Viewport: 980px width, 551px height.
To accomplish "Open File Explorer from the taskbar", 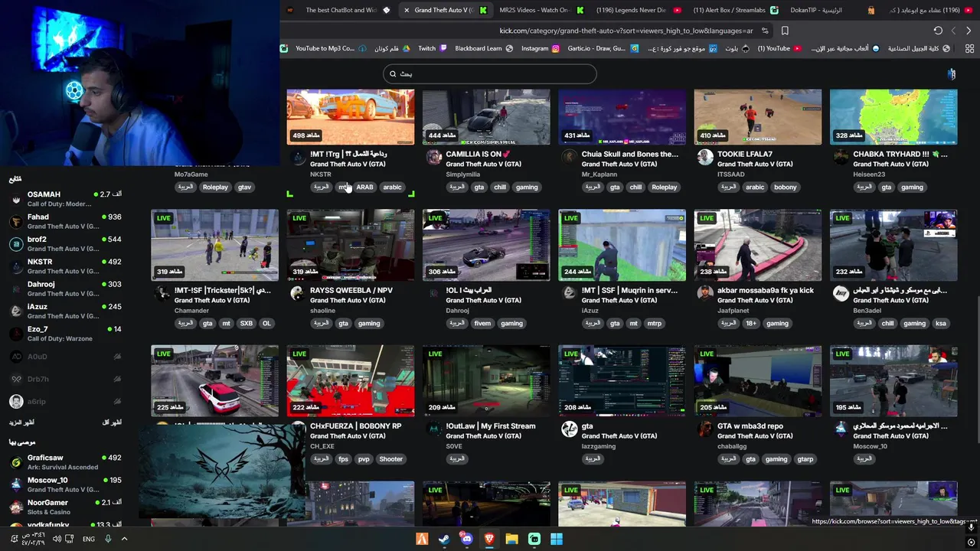I will [x=511, y=539].
